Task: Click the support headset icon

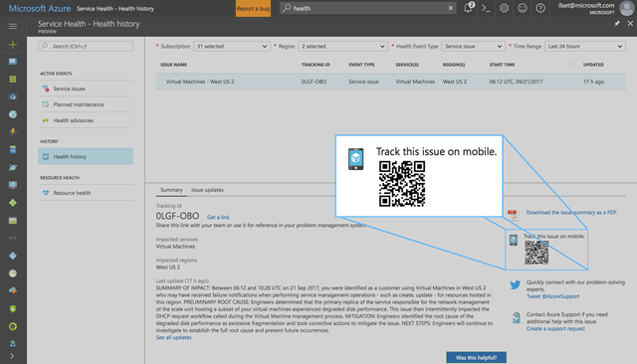Action: pos(516,317)
